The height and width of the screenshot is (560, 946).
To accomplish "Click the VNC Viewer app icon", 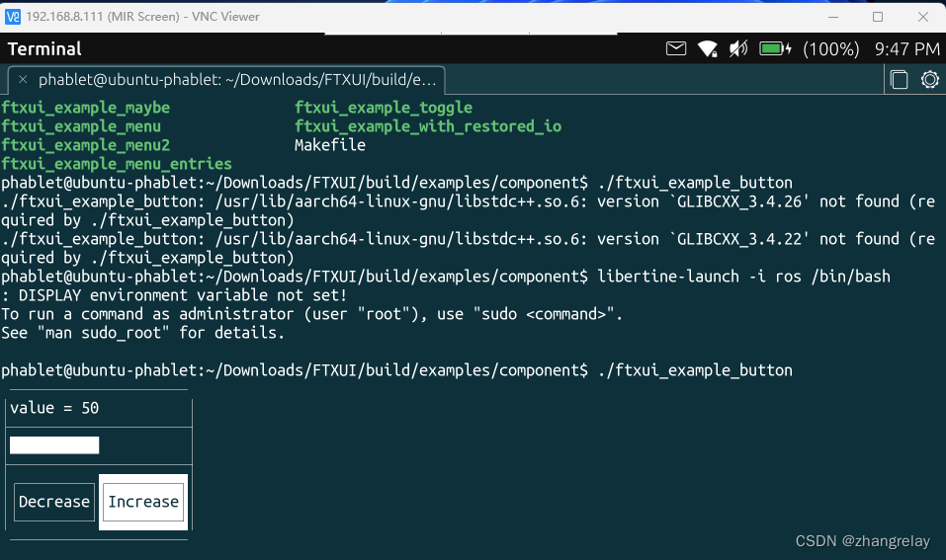I will tap(13, 16).
